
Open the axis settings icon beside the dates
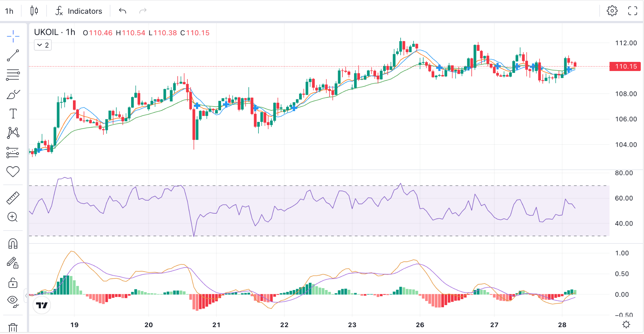point(626,325)
